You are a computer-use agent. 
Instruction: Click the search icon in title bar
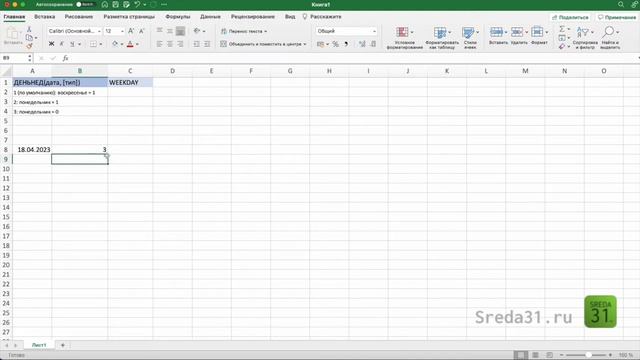click(620, 4)
